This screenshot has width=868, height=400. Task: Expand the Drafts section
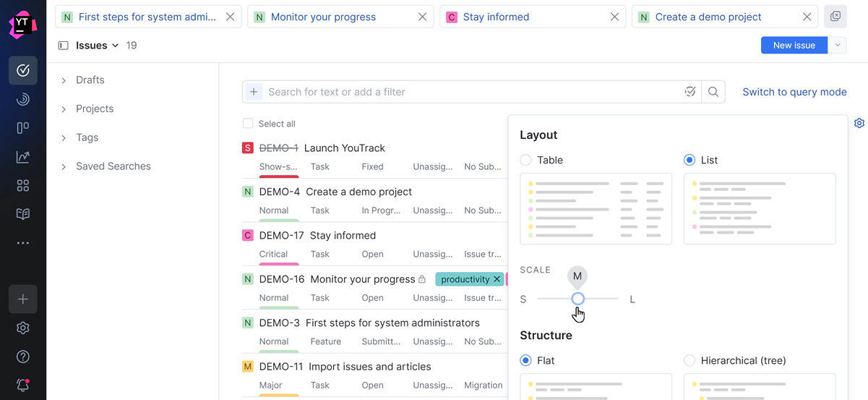64,80
